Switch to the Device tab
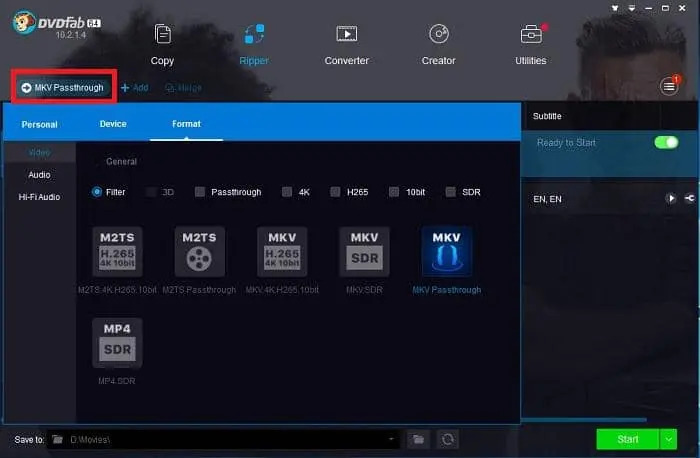Image resolution: width=700 pixels, height=458 pixels. [113, 124]
